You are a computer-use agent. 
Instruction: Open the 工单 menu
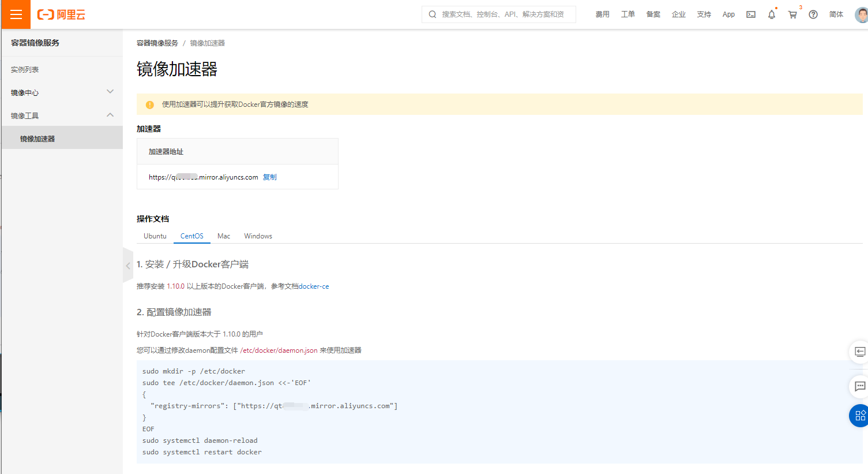coord(628,14)
